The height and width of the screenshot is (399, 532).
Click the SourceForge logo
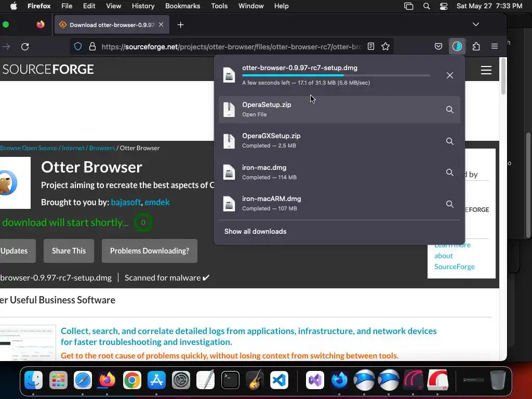coord(48,69)
